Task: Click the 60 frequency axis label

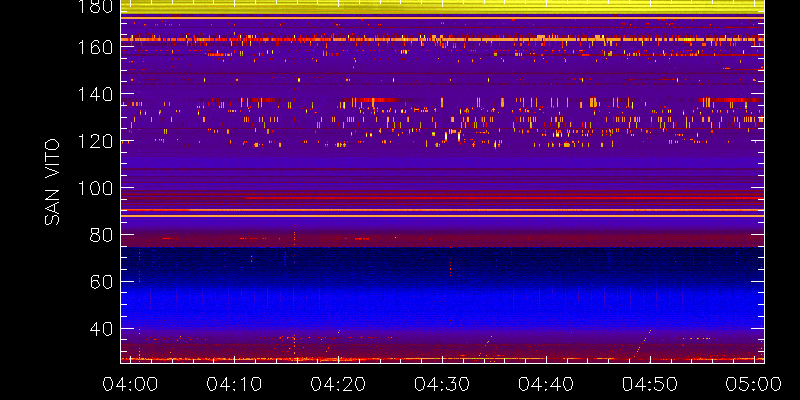Action: pos(102,282)
